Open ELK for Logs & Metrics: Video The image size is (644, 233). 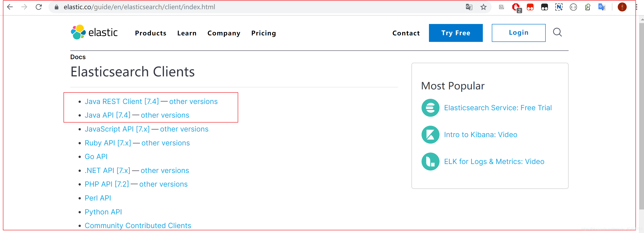pos(494,162)
